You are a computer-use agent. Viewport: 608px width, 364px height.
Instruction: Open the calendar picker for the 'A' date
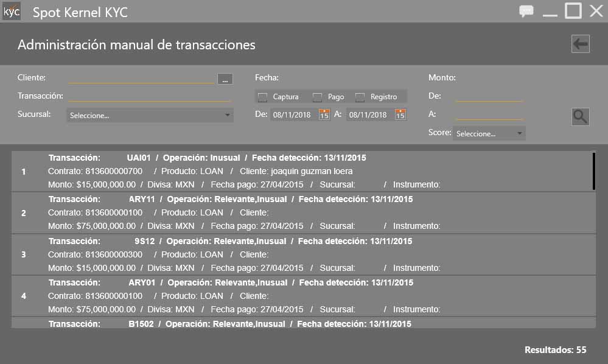click(x=399, y=114)
